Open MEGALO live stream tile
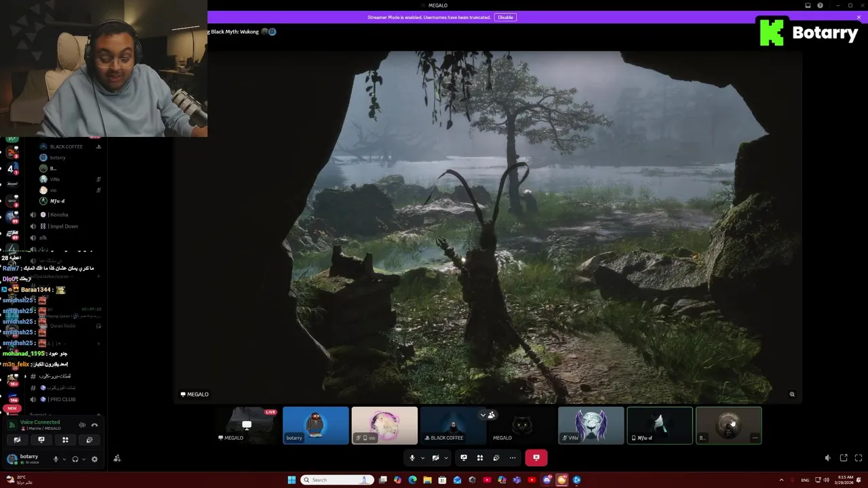 point(246,425)
